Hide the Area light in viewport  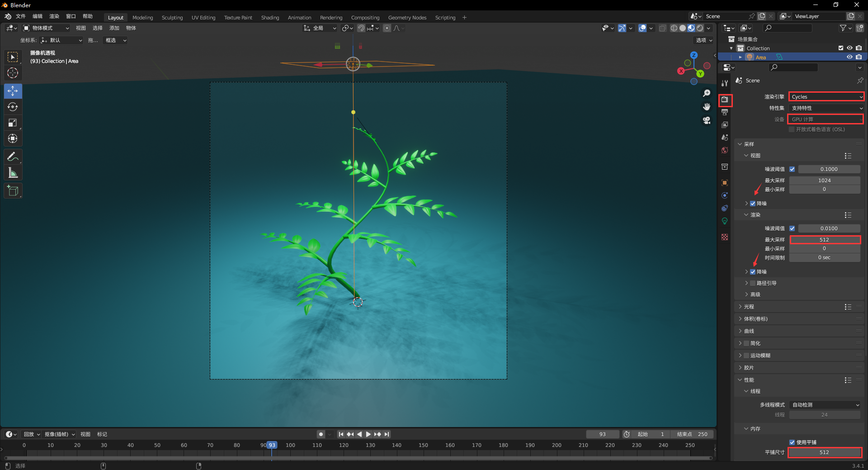point(849,57)
